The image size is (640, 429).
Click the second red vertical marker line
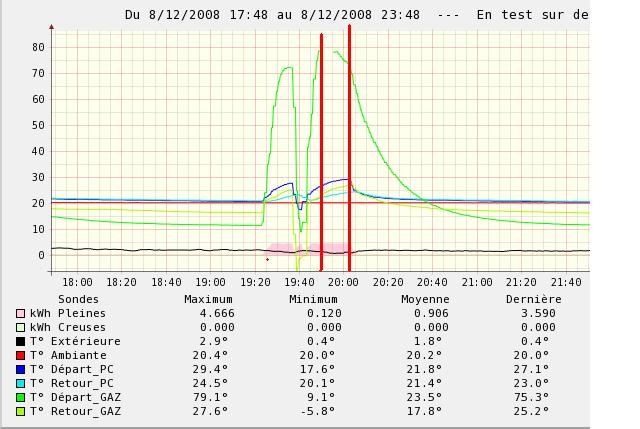[x=349, y=150]
